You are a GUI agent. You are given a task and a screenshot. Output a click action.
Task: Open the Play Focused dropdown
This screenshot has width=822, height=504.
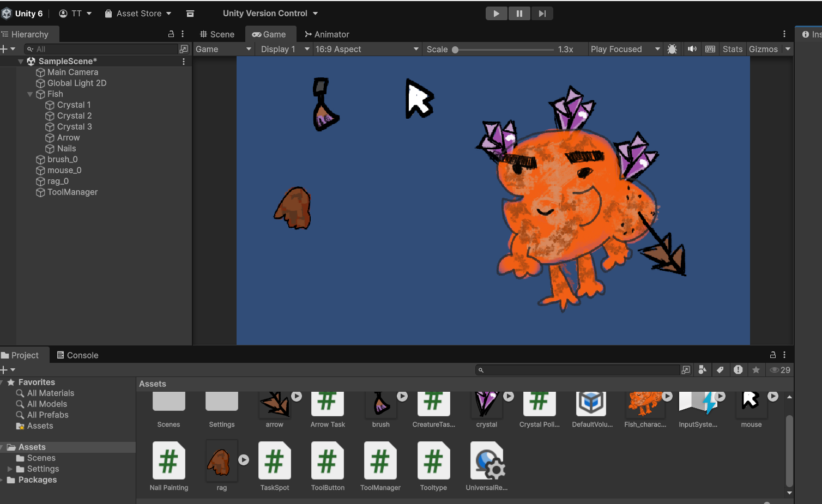coord(625,49)
